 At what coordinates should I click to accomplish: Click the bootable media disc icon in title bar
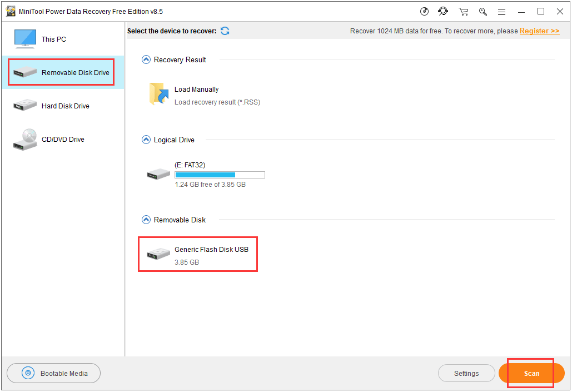click(425, 11)
